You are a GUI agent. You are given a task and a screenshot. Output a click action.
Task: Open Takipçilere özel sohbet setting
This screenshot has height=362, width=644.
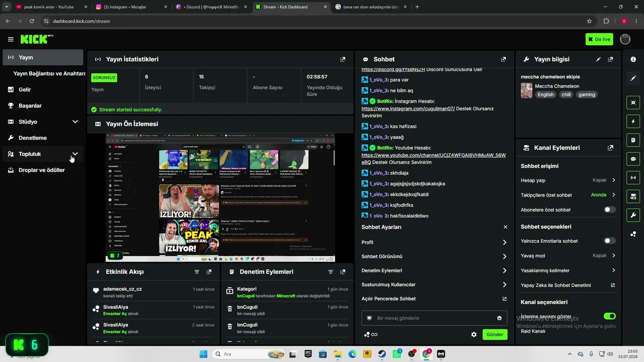click(x=568, y=195)
